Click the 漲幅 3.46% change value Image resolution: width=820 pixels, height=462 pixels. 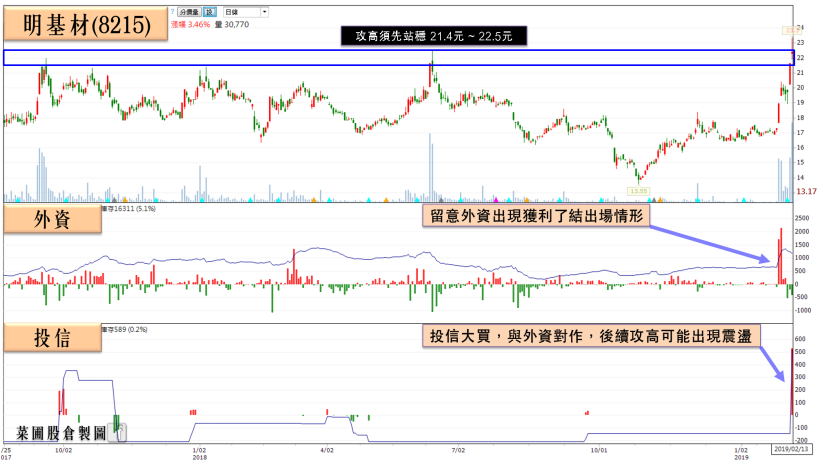(x=190, y=25)
